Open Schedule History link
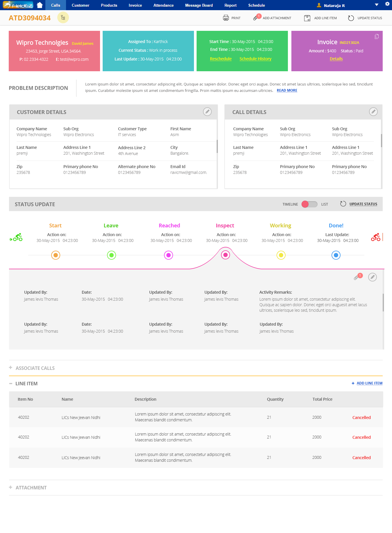 point(255,59)
